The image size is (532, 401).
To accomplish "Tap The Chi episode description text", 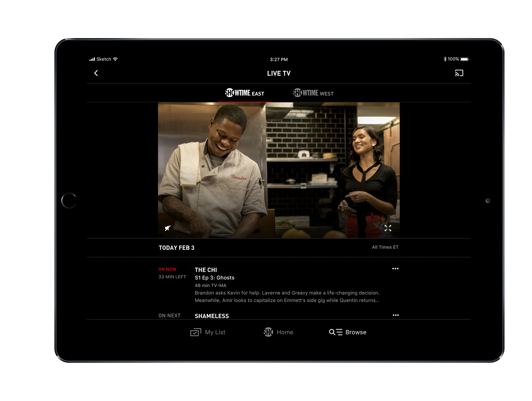I will (287, 297).
